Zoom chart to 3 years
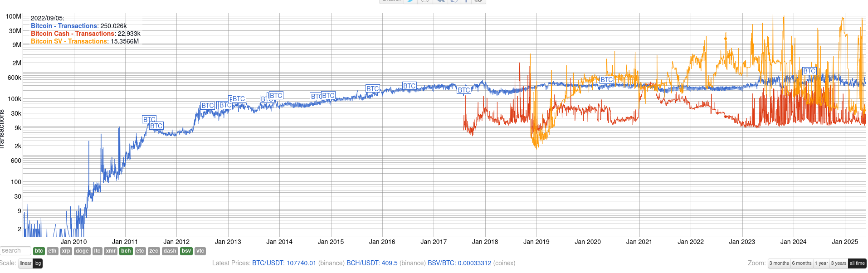 (x=839, y=263)
